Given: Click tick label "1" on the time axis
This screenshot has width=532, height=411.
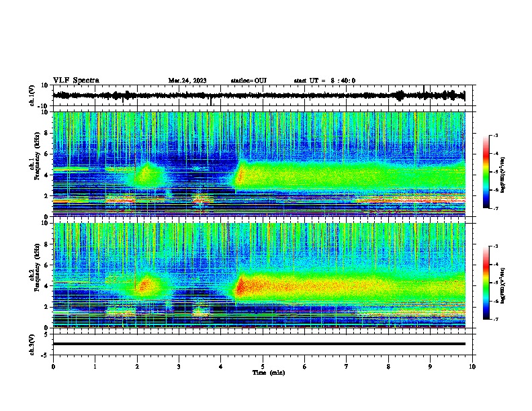Looking at the screenshot, I should 95,367.
